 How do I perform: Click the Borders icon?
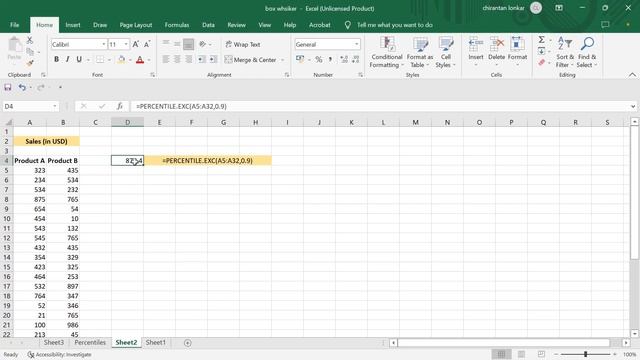[100, 60]
